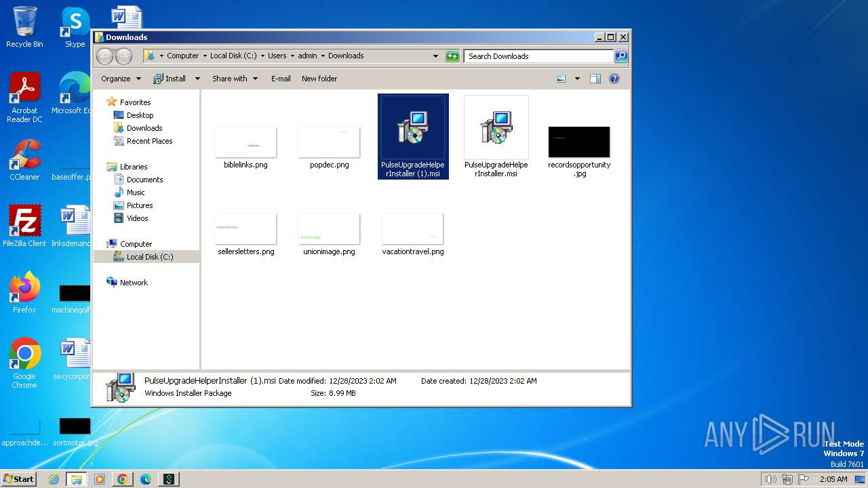Open the Organize menu
The width and height of the screenshot is (868, 488).
point(121,79)
